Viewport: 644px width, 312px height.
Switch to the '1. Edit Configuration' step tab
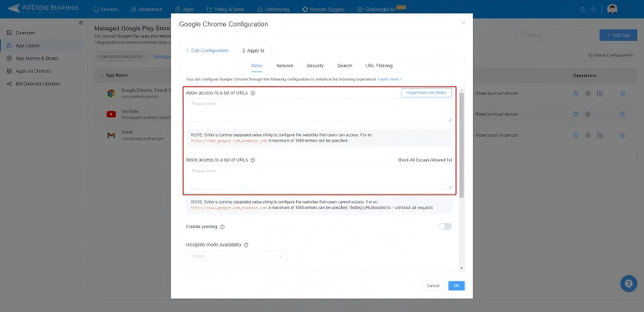tap(207, 51)
